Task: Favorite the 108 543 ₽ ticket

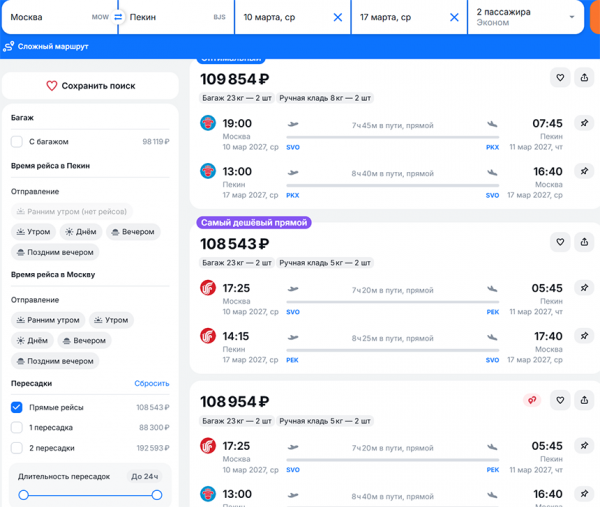Action: tap(560, 242)
